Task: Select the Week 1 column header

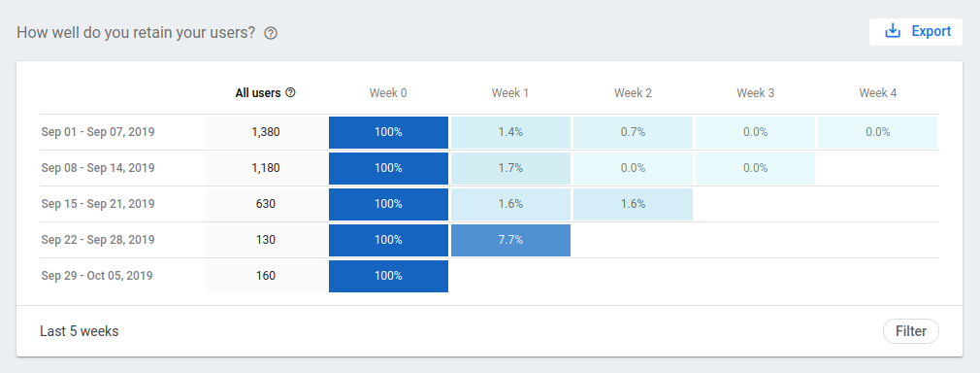Action: (x=510, y=93)
